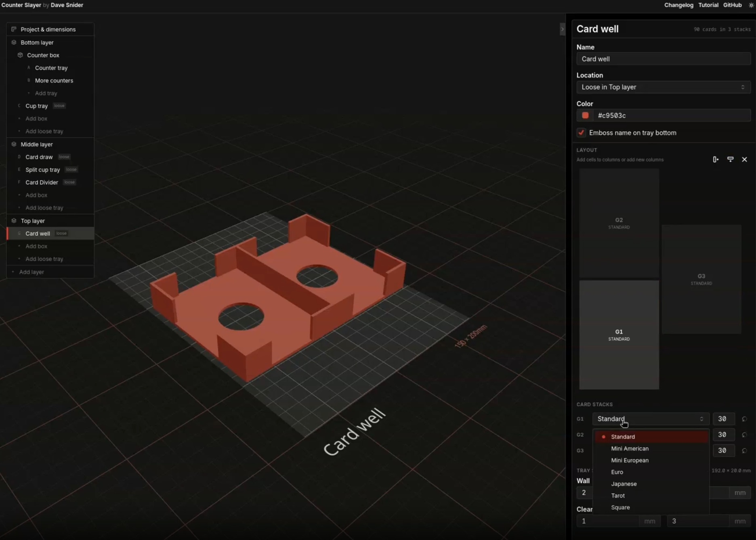The image size is (756, 540).
Task: Reset G3 card stack using rotate icon
Action: (x=744, y=451)
